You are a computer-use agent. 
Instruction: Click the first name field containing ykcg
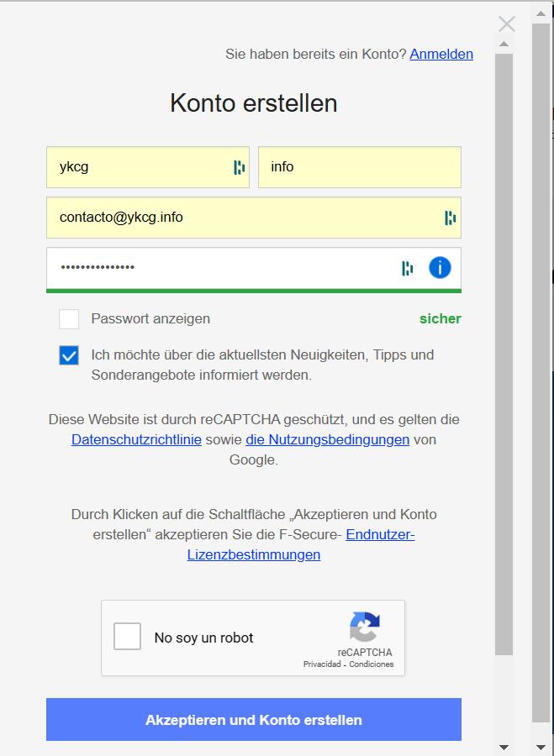(148, 167)
